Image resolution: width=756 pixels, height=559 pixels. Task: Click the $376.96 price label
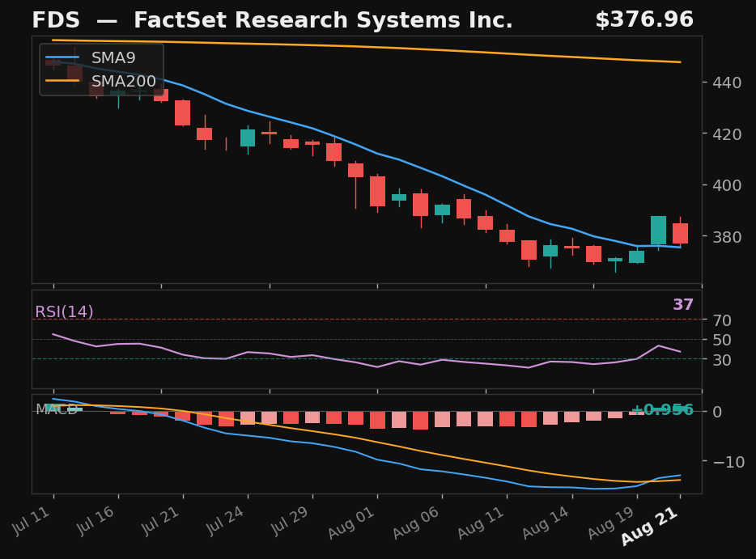644,19
